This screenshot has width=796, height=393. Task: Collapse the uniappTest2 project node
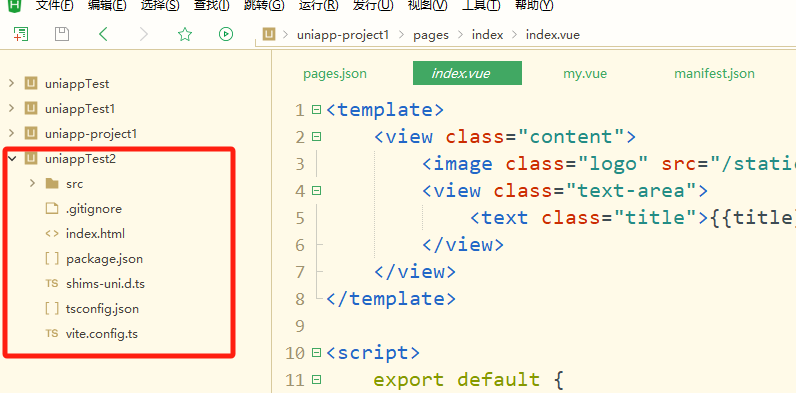pyautogui.click(x=12, y=159)
